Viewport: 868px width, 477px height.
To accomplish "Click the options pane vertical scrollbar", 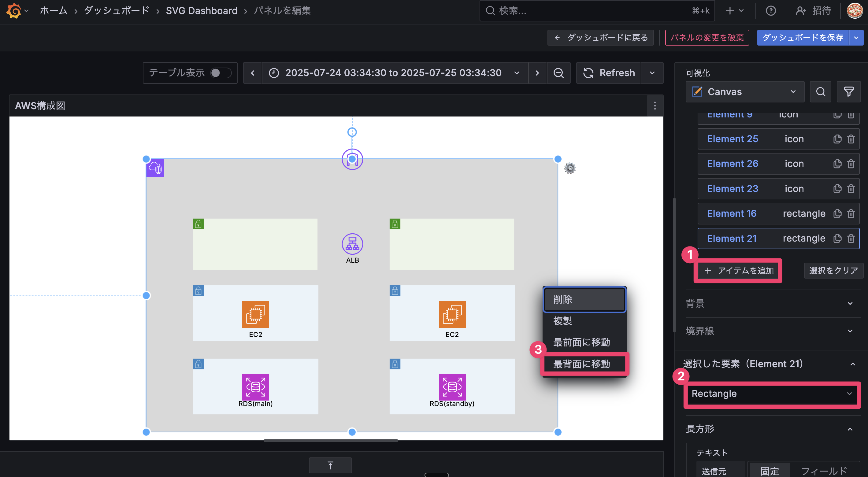I will tap(674, 265).
